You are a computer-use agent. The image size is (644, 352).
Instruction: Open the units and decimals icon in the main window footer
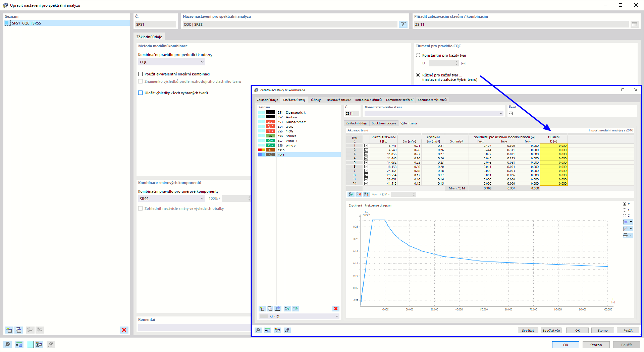19,344
